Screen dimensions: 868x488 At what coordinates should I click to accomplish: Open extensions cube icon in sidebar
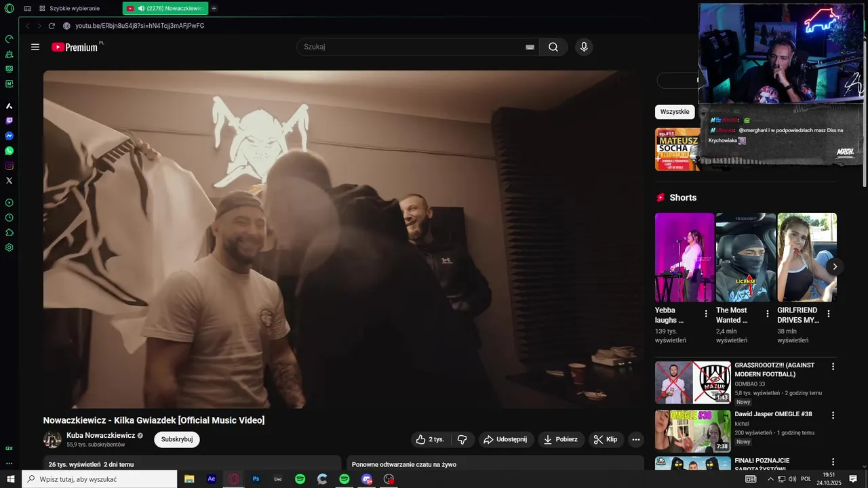pos(9,232)
